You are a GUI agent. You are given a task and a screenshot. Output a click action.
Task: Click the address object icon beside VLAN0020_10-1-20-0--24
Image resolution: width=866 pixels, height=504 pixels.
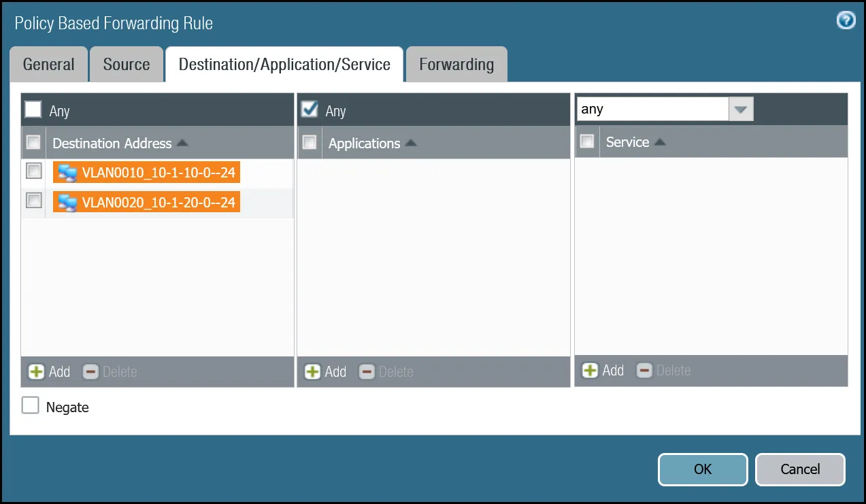[x=66, y=202]
